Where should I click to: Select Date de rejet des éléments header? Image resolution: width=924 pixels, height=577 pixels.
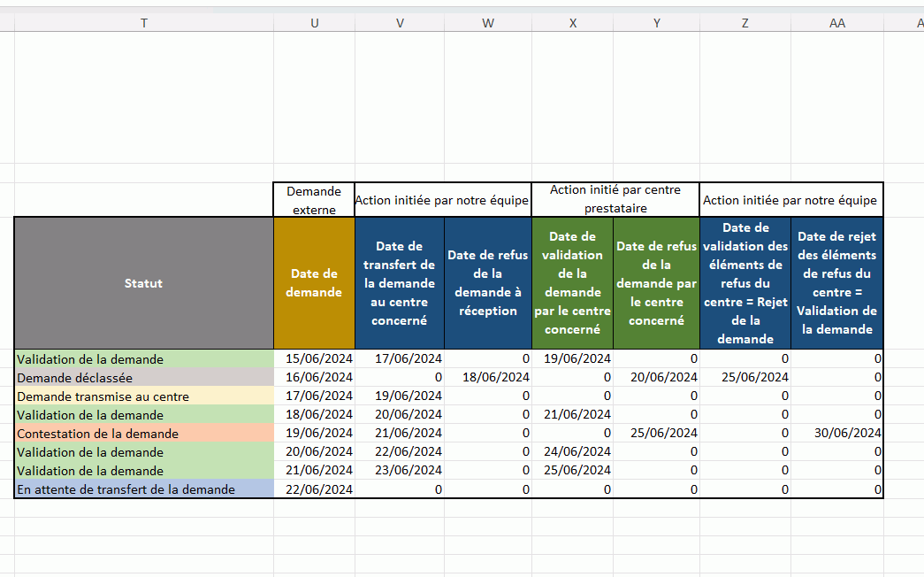pyautogui.click(x=836, y=283)
